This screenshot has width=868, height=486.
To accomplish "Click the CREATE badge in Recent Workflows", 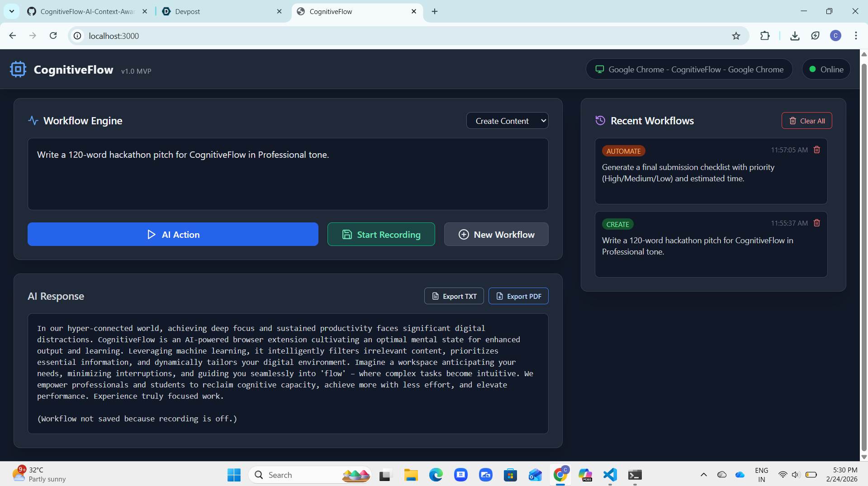I will (x=617, y=224).
